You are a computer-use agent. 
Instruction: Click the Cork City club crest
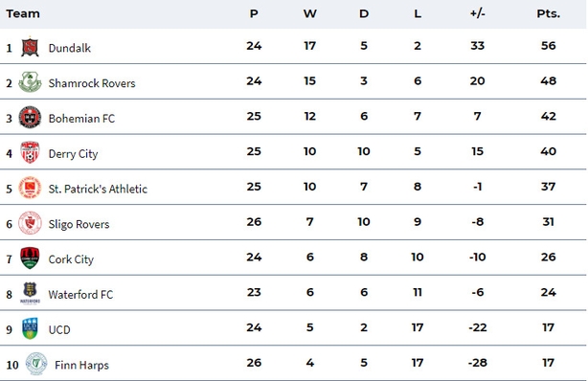30,258
